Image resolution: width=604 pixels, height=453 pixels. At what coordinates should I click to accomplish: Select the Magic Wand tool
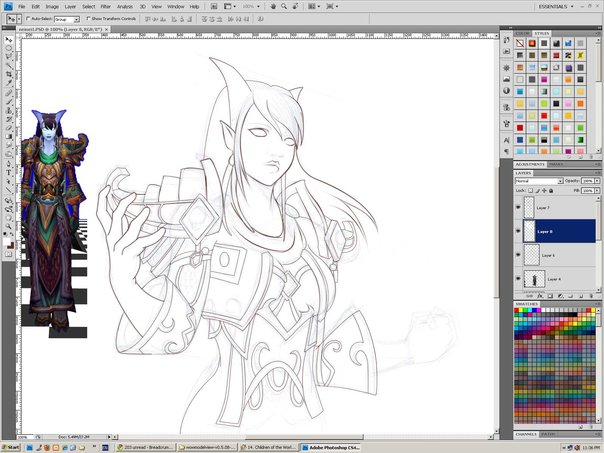[8, 65]
